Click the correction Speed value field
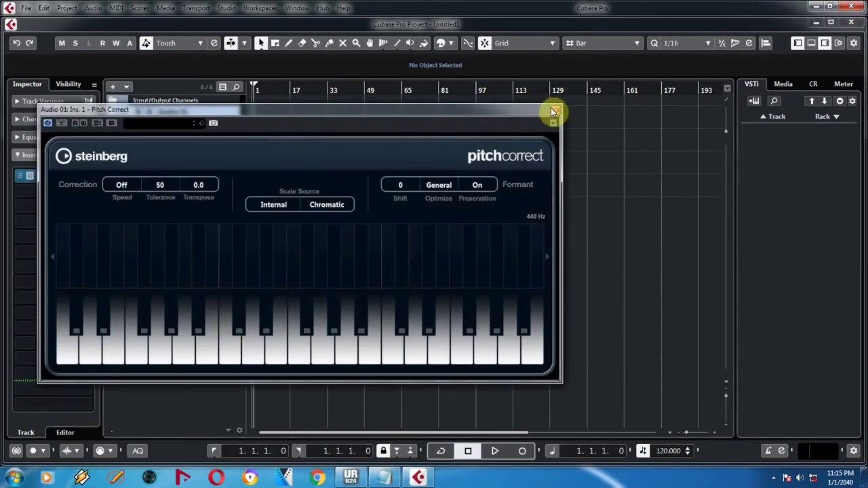The width and height of the screenshot is (868, 488). 121,185
